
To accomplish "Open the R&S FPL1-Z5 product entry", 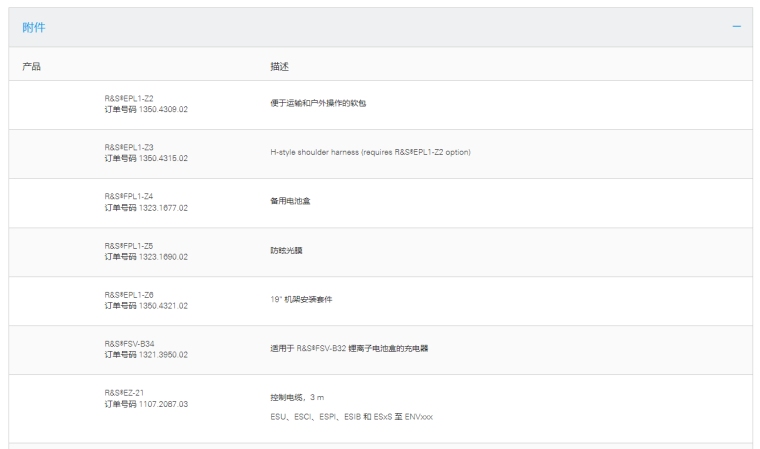I will [x=129, y=246].
